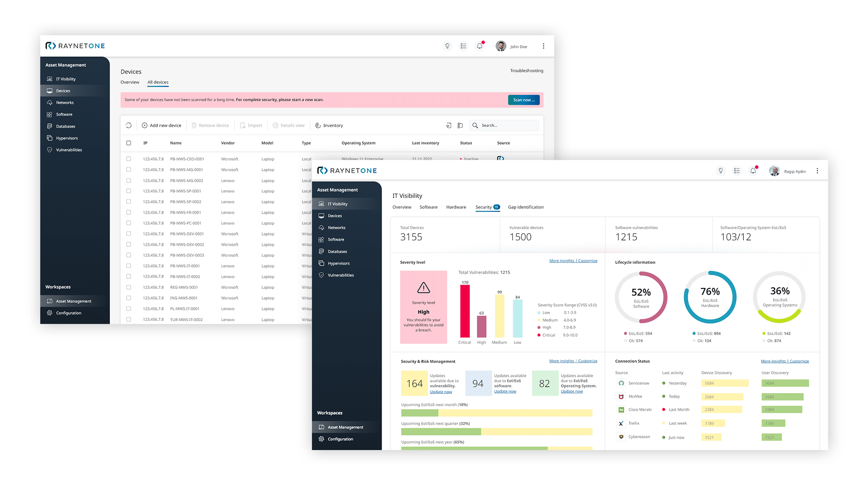Image resolution: width=868 pixels, height=488 pixels.
Task: Open kebab menu next to Ragıp Aydın
Action: [817, 171]
